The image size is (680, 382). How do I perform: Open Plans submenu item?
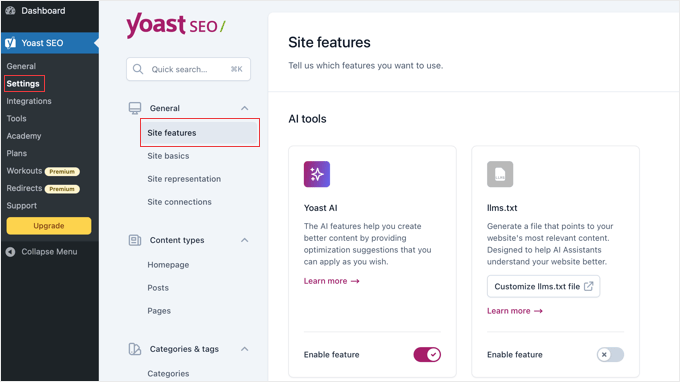[16, 153]
